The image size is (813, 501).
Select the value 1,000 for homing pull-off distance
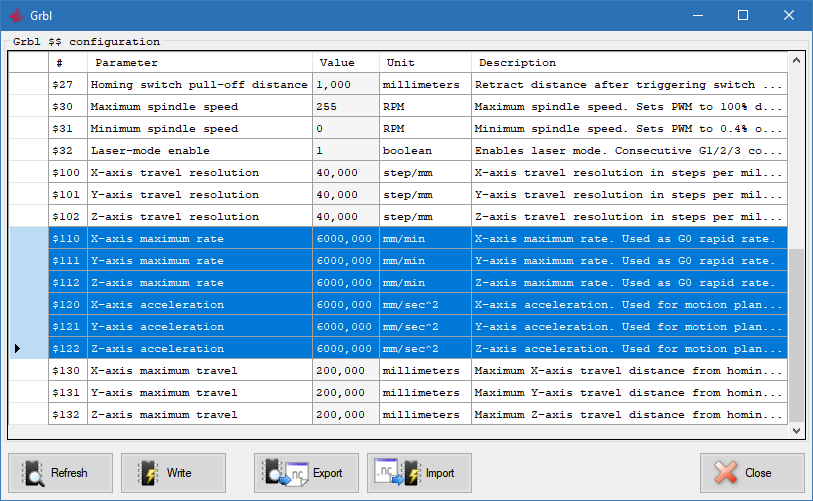click(346, 85)
